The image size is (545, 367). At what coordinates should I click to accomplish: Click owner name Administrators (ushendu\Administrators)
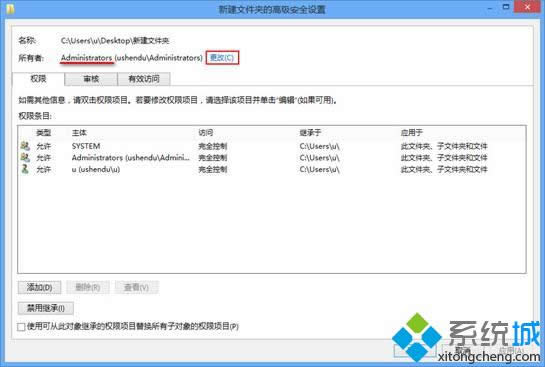click(x=132, y=58)
